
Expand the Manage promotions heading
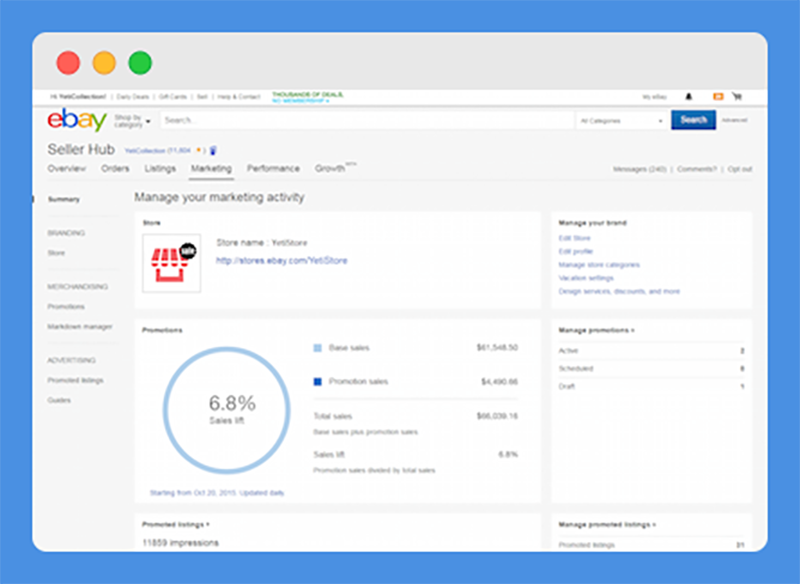(x=596, y=331)
